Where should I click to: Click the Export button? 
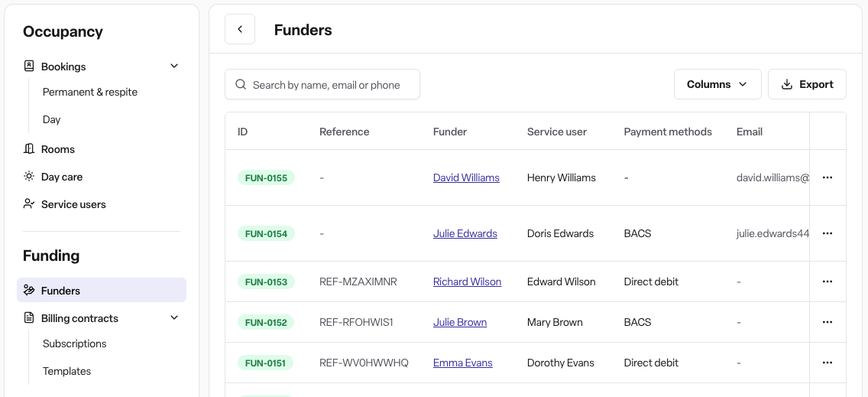(807, 84)
